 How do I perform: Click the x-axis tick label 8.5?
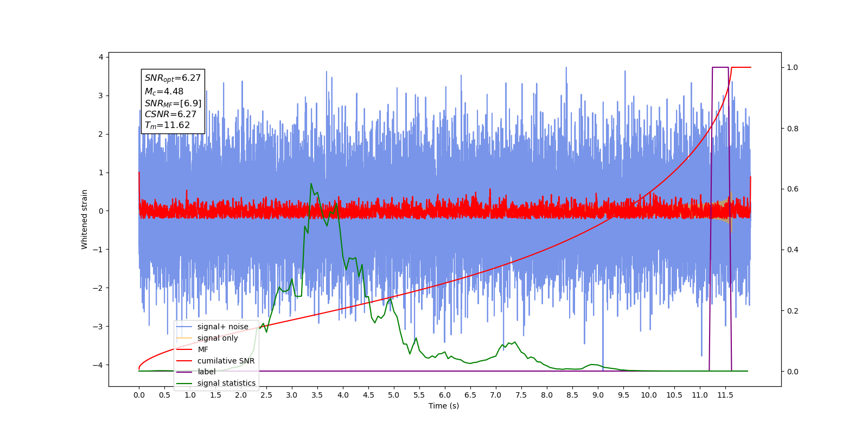pyautogui.click(x=572, y=395)
